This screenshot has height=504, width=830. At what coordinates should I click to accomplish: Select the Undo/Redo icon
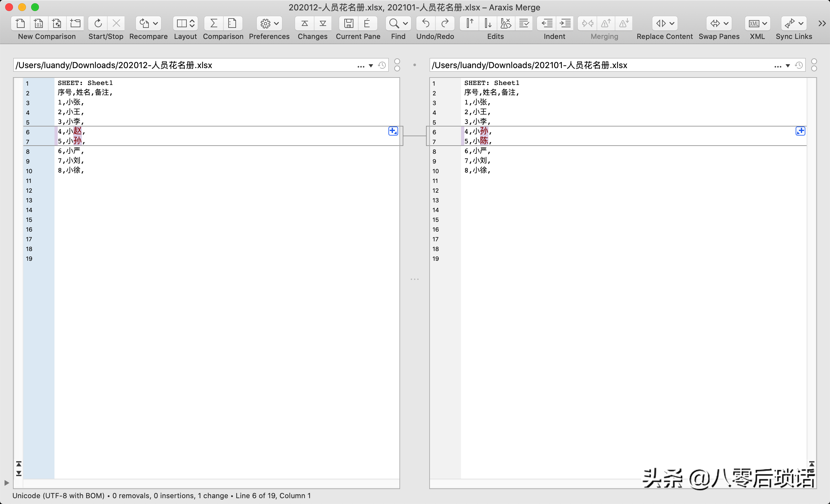click(434, 24)
